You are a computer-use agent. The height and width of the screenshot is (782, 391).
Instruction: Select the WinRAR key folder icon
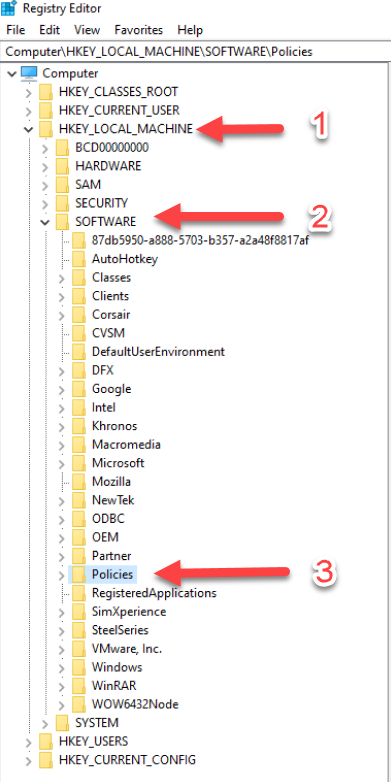point(79,685)
